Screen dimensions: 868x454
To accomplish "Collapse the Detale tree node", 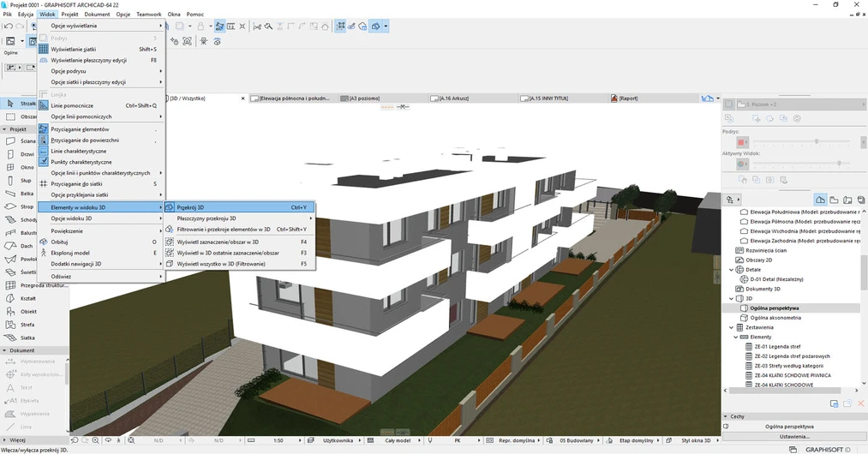I will 731,270.
